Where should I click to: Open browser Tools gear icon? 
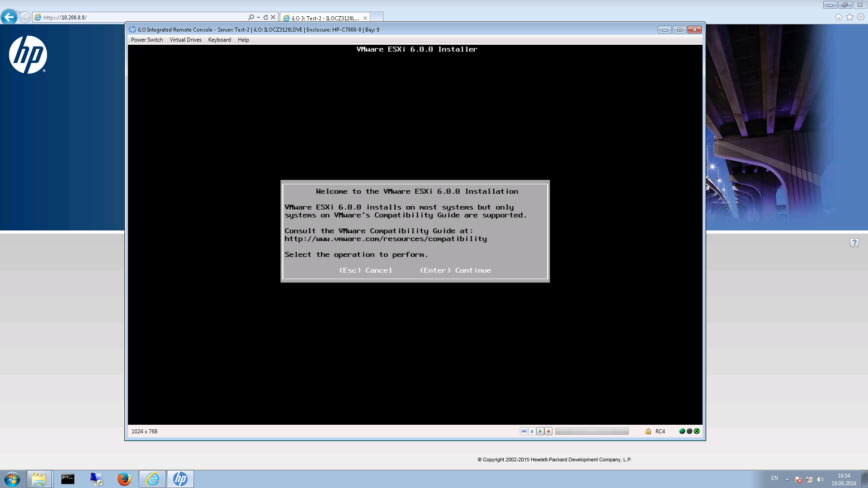coord(861,17)
